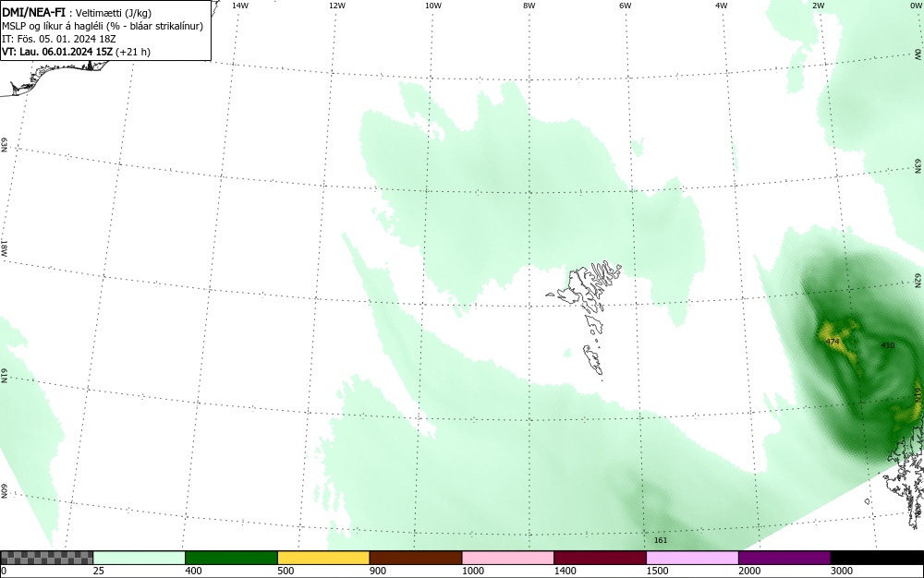Click the legend value 1400
This screenshot has height=578, width=924.
(565, 571)
